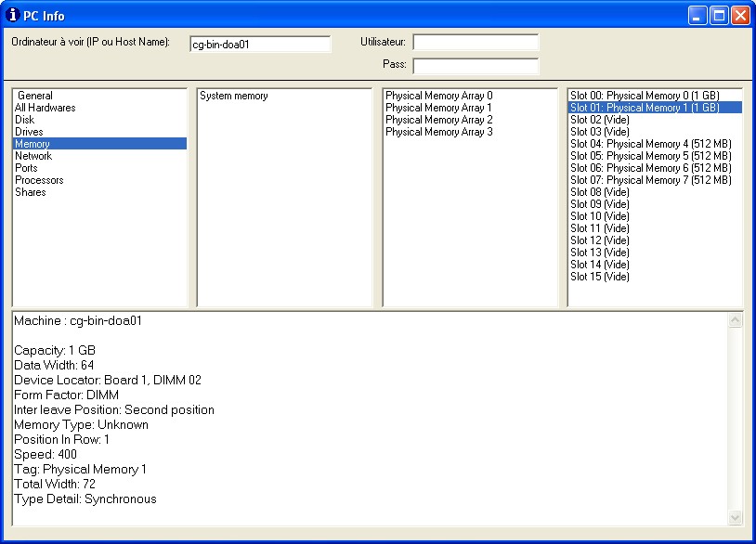Pick Physical Memory Array 0
Image resolution: width=756 pixels, height=544 pixels.
(x=438, y=96)
